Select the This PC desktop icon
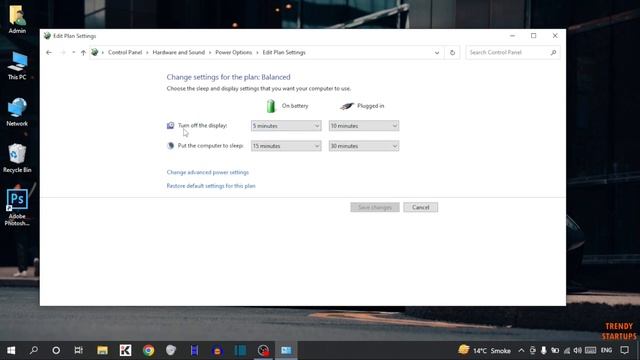640x360 pixels. (17, 66)
